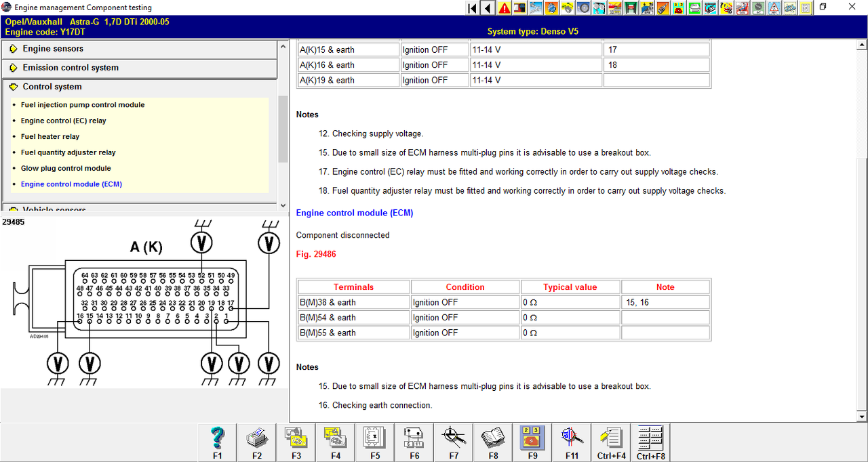Expand the partially visible Vehicle sensors section

click(x=139, y=208)
